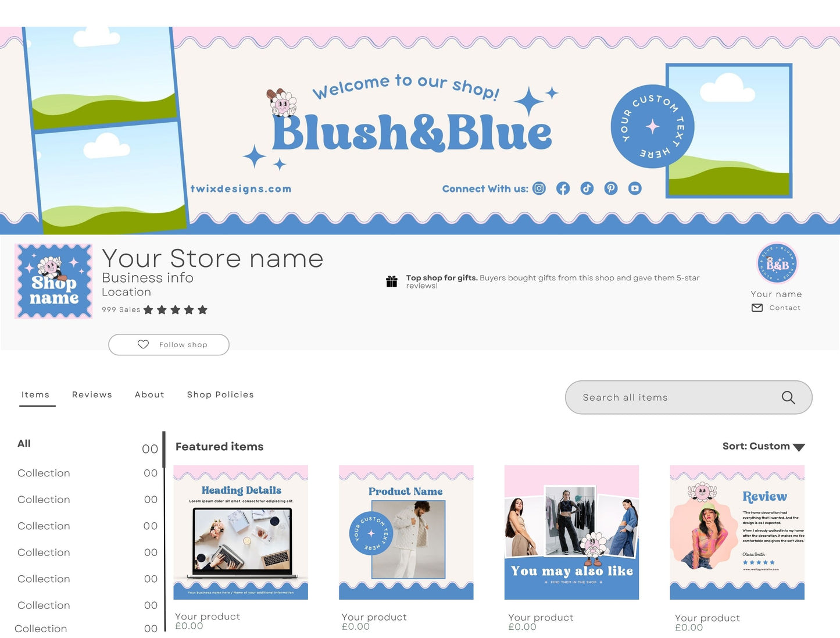Click the pink Shop name logo swatch
The image size is (840, 638).
(53, 281)
